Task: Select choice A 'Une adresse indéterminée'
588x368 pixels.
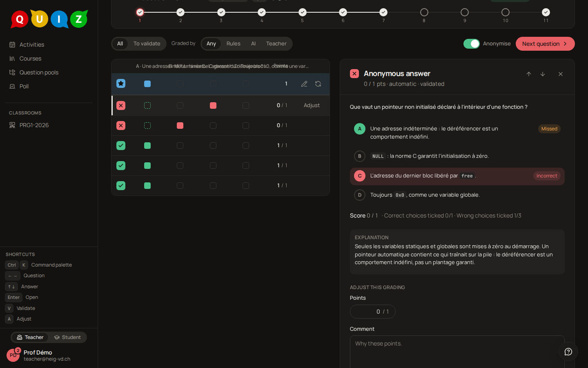Action: pyautogui.click(x=457, y=132)
